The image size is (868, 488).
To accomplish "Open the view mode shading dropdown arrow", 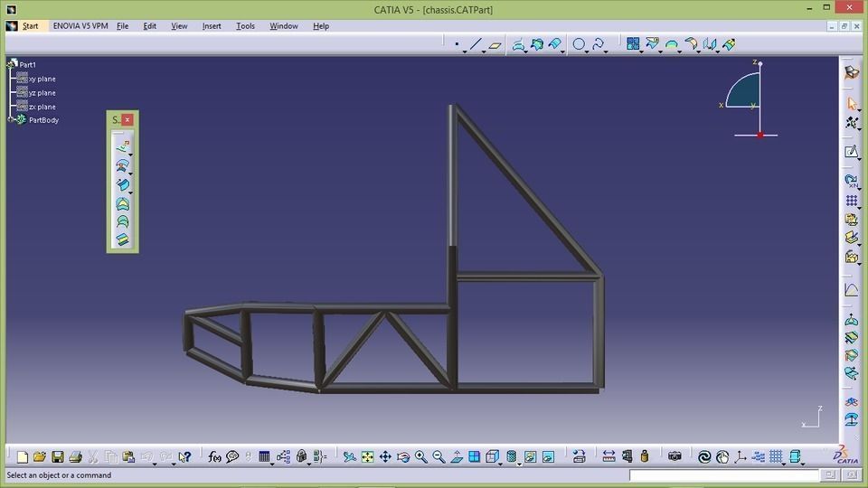I will (x=519, y=463).
